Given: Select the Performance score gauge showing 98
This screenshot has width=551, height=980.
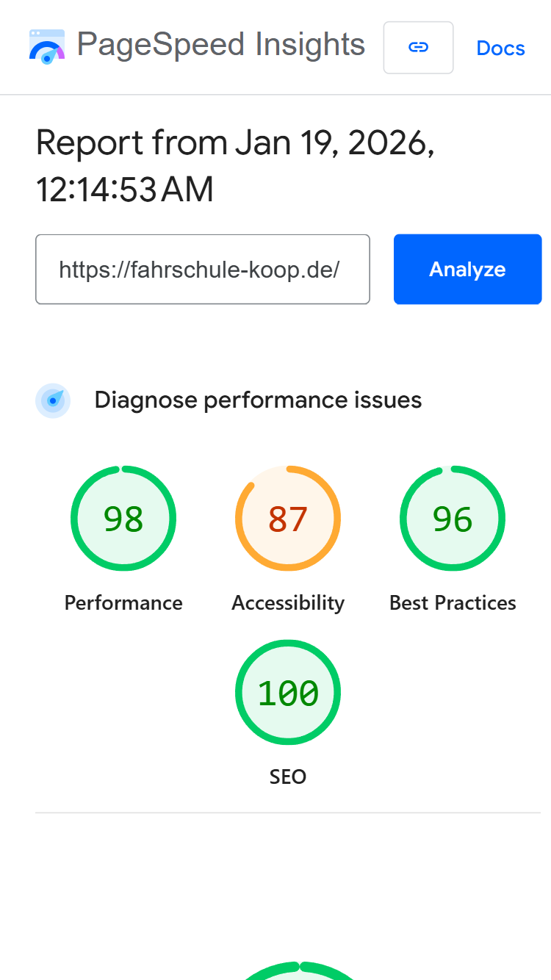Looking at the screenshot, I should pos(123,518).
